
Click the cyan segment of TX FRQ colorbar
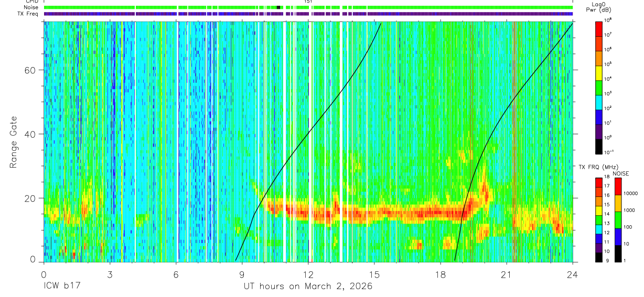[599, 228]
